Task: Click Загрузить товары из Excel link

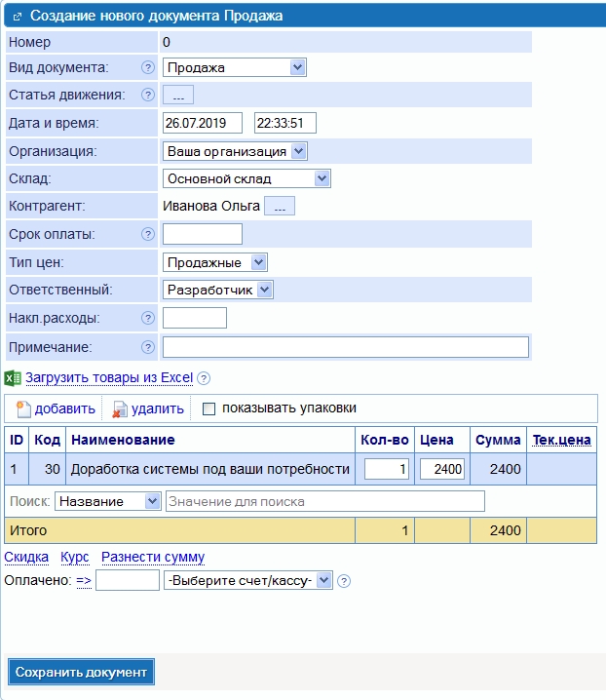Action: (x=109, y=377)
